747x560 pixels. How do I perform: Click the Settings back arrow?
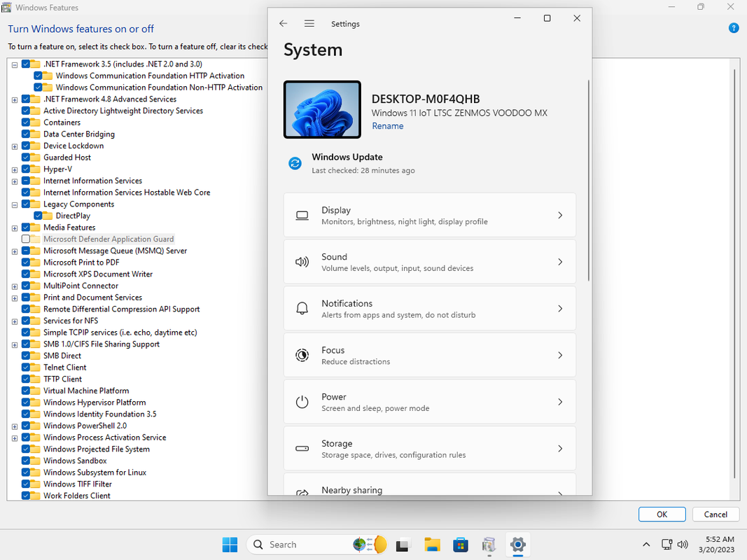point(284,23)
